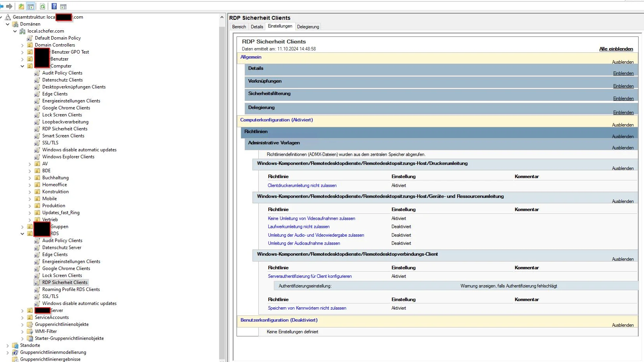
Task: Expand the Homeoffice OU chevron
Action: tap(30, 185)
